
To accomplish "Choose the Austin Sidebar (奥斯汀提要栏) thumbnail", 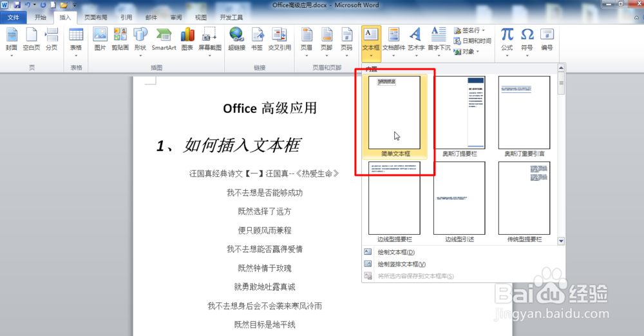I will click(459, 116).
